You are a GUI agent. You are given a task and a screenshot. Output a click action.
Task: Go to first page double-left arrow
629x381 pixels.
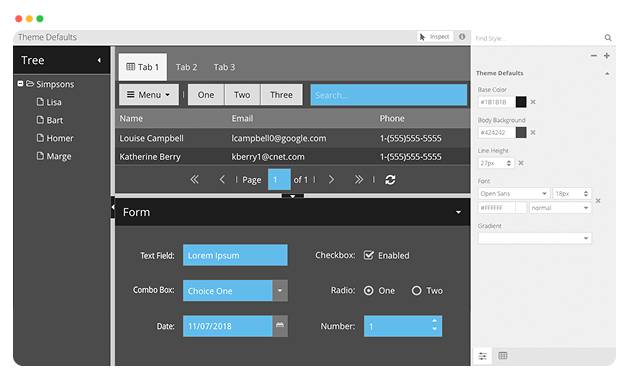[x=195, y=179]
